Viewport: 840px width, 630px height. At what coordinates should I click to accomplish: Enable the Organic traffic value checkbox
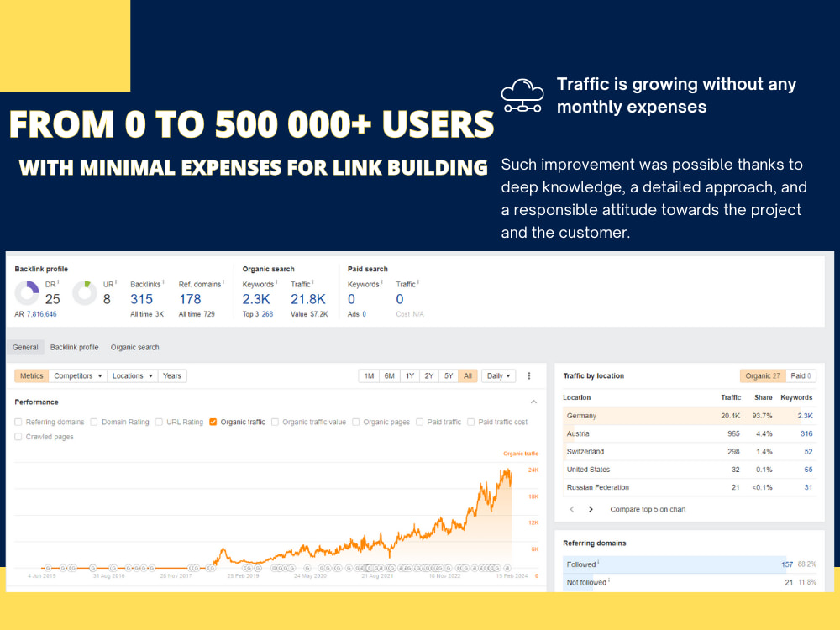click(275, 423)
